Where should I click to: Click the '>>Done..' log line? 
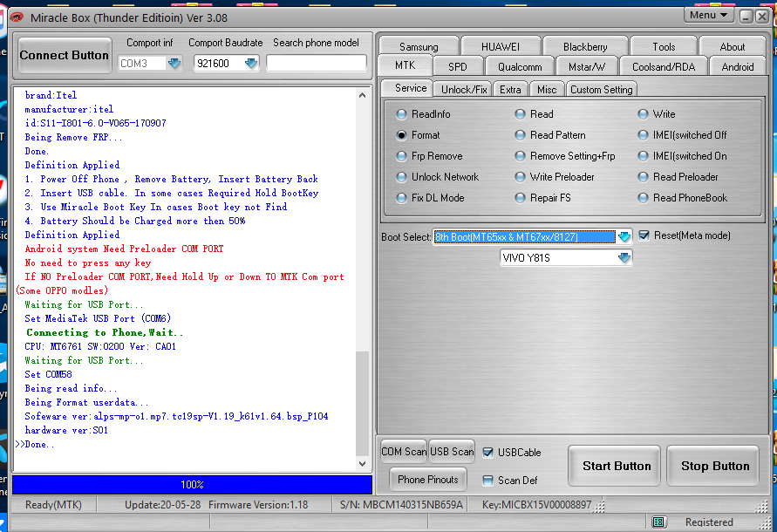click(35, 444)
